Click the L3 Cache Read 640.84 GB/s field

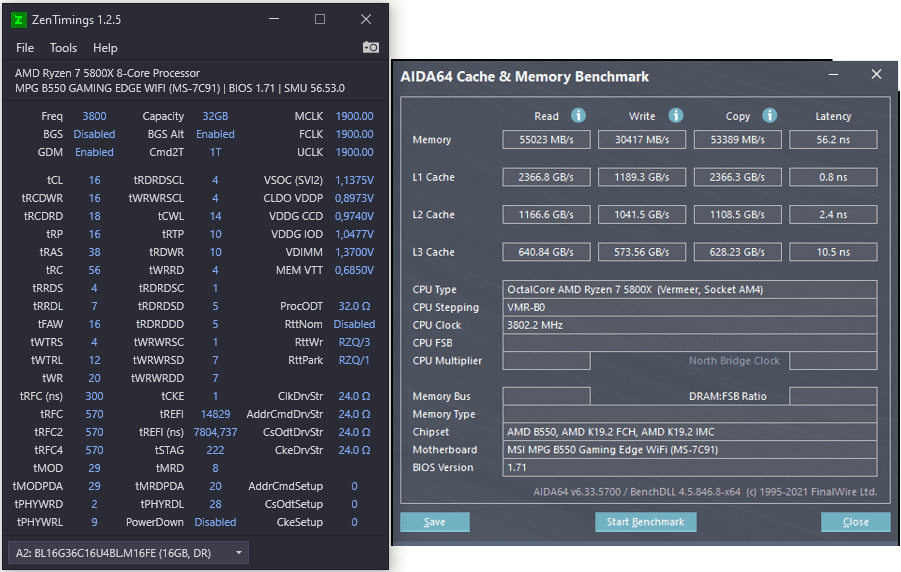546,252
